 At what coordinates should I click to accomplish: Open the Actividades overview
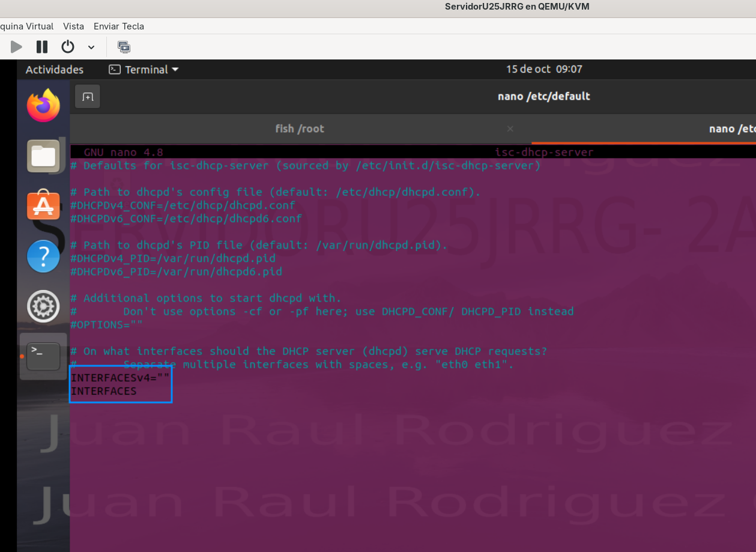(55, 70)
